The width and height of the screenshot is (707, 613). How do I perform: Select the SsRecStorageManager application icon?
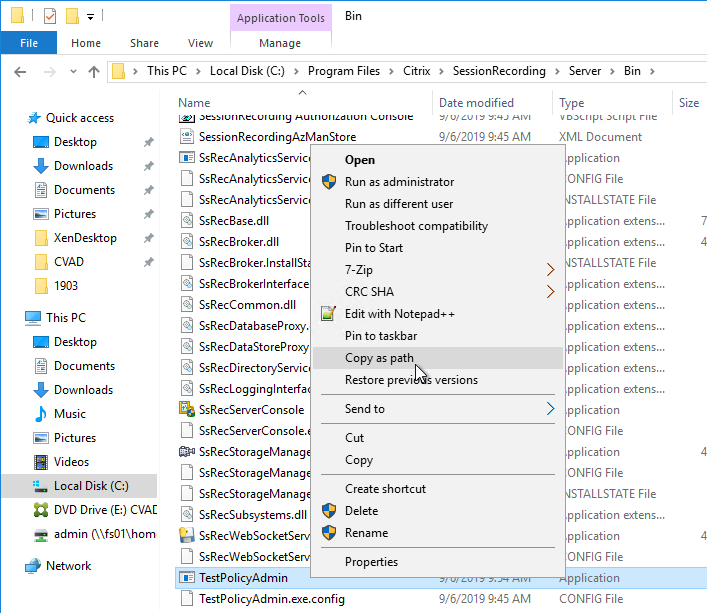click(x=187, y=451)
